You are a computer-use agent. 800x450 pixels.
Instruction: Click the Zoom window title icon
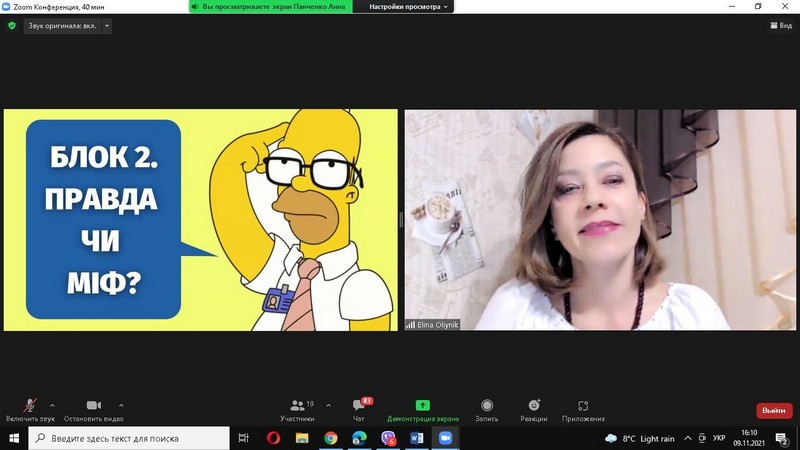click(6, 7)
